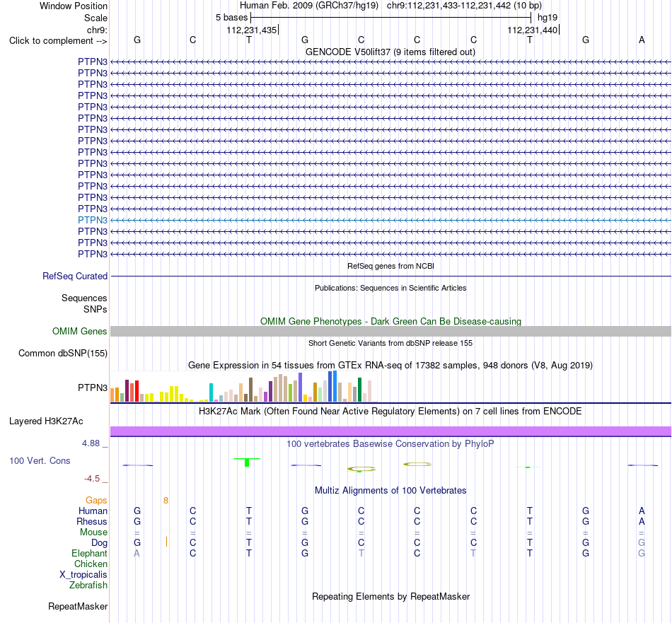Click the Sequences subtrack label
This screenshot has width=672, height=623.
click(84, 298)
